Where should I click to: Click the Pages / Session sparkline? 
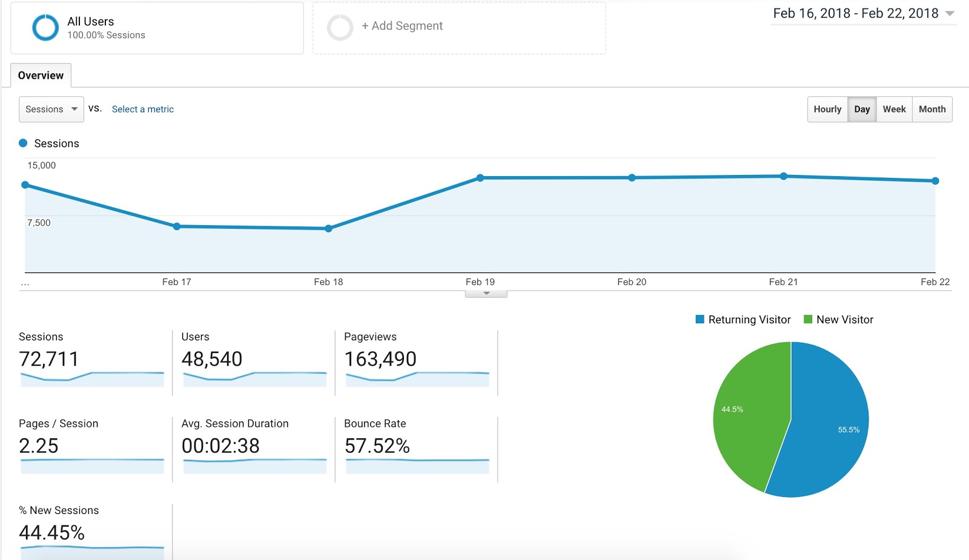[92, 466]
